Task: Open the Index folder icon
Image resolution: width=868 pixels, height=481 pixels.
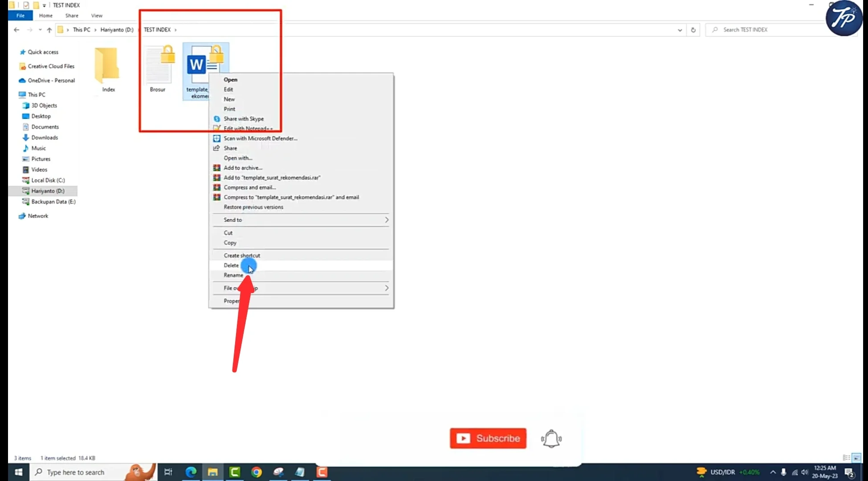Action: [107, 65]
